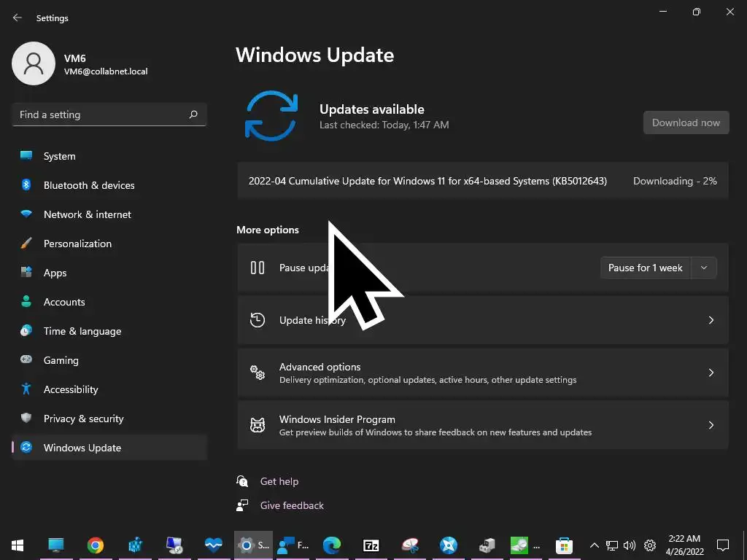
Task: Click the search magnifier icon
Action: [193, 114]
